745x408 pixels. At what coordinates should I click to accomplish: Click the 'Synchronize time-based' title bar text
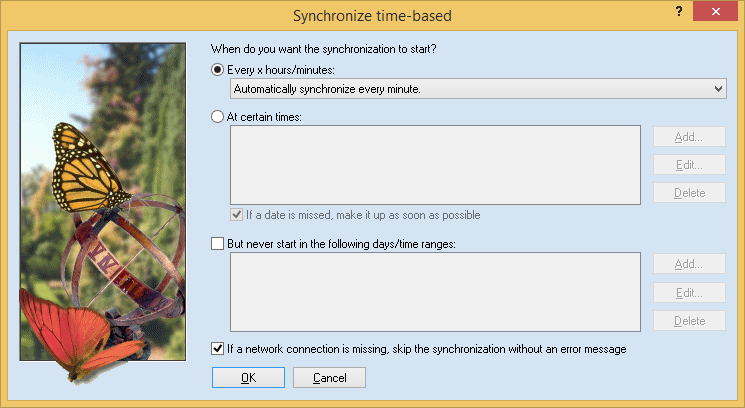click(x=372, y=14)
